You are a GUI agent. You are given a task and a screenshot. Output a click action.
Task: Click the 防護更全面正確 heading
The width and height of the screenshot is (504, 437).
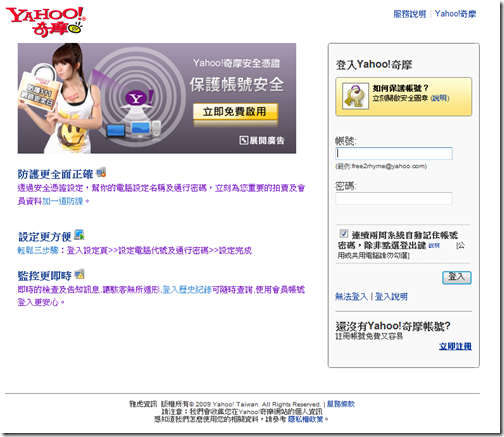55,174
